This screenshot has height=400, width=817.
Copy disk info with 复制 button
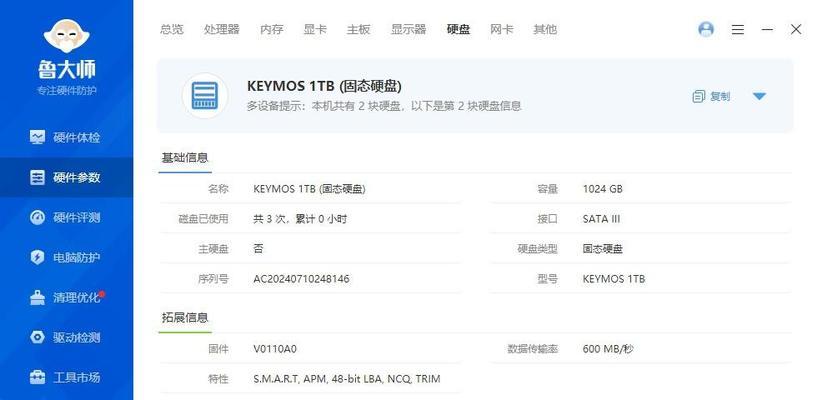point(711,96)
